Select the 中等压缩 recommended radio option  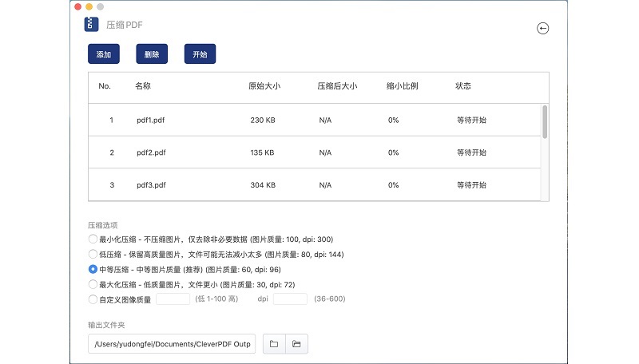(93, 269)
